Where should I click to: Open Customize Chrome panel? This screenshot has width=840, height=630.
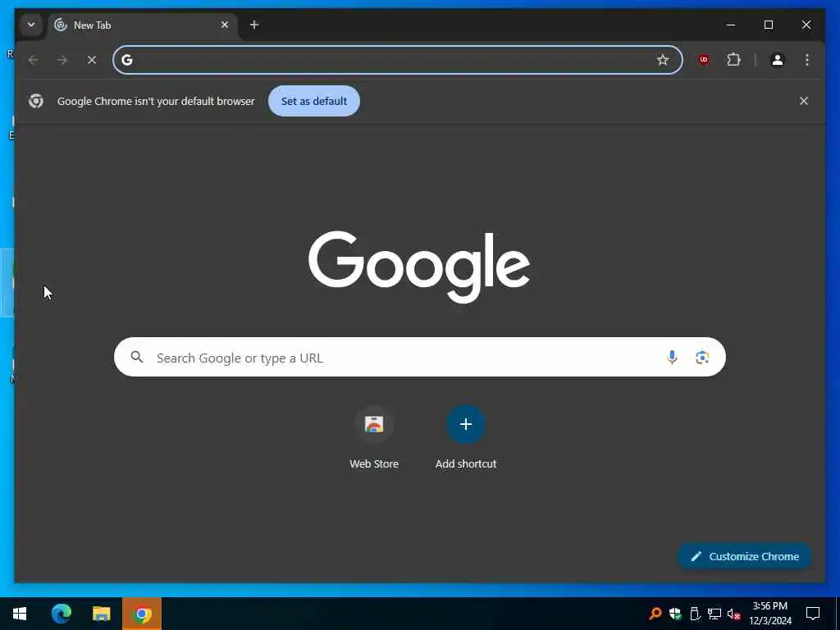pyautogui.click(x=745, y=557)
